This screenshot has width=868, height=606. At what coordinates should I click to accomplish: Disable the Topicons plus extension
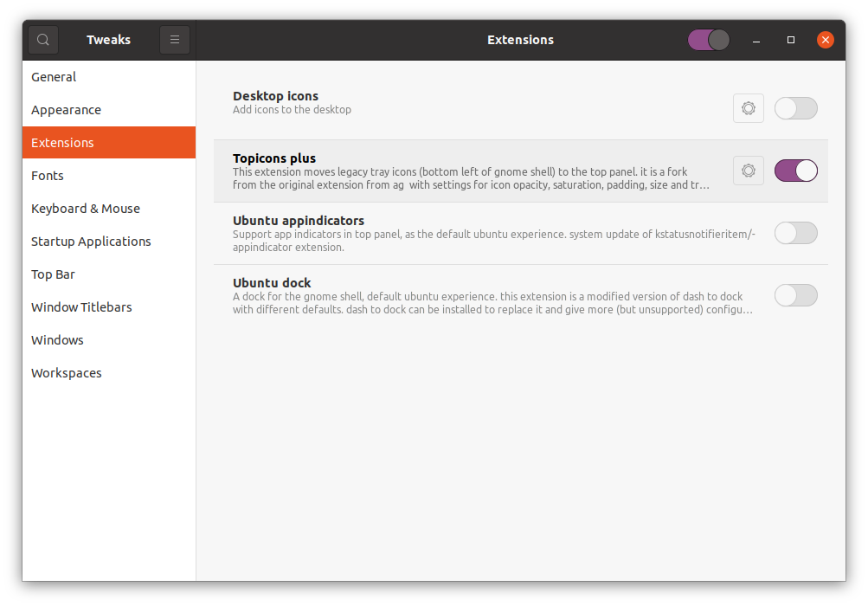tap(795, 171)
